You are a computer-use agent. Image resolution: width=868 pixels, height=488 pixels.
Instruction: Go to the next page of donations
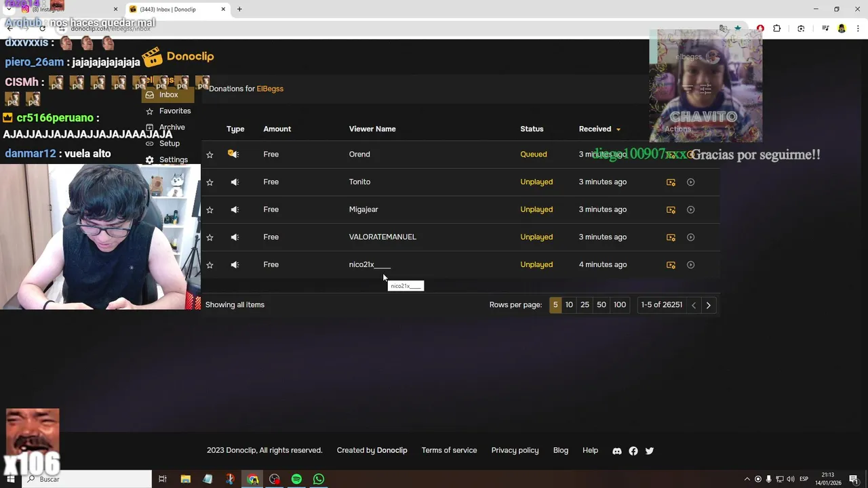(709, 306)
